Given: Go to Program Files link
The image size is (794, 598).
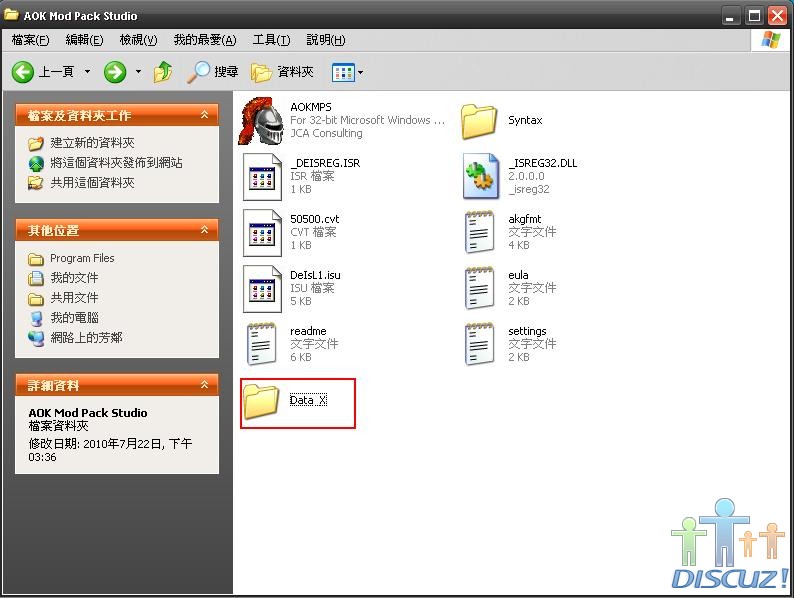Looking at the screenshot, I should coord(82,258).
